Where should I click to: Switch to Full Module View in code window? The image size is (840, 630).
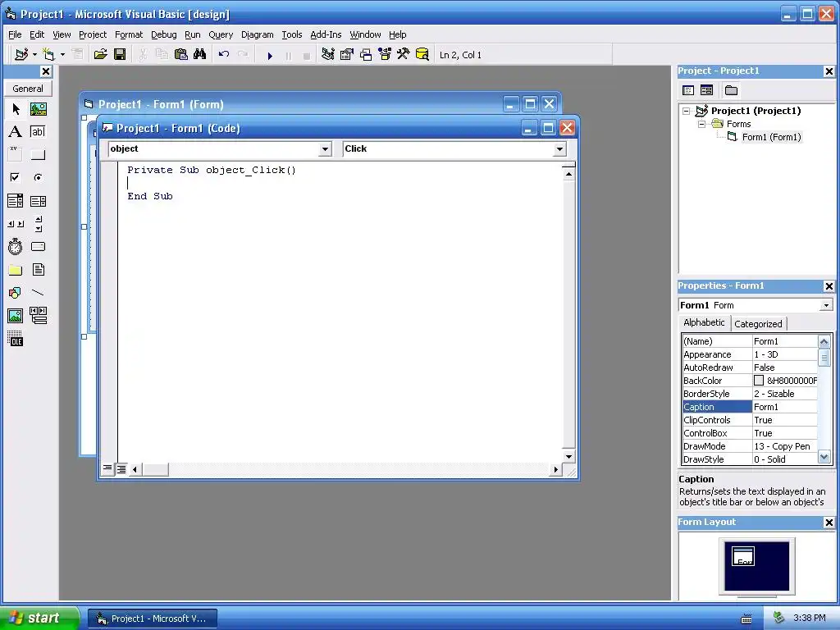121,469
